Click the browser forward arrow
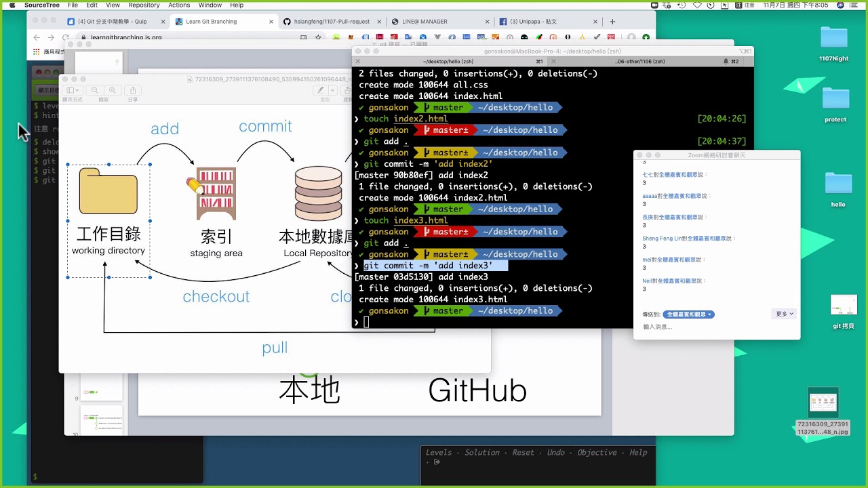This screenshot has width=868, height=488. coord(51,37)
